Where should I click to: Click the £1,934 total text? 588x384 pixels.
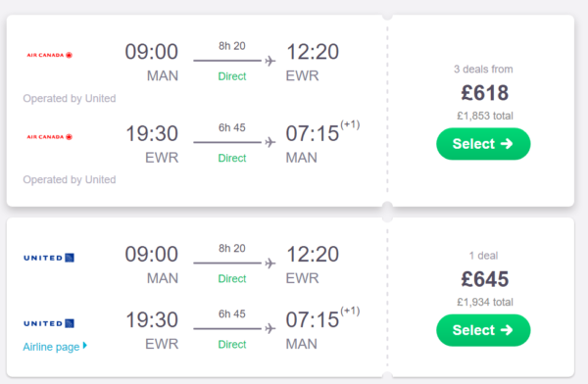[485, 302]
